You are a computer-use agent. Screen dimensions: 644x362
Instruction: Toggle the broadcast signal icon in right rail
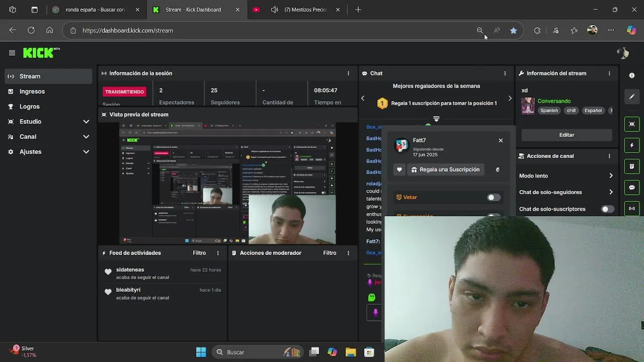click(632, 208)
